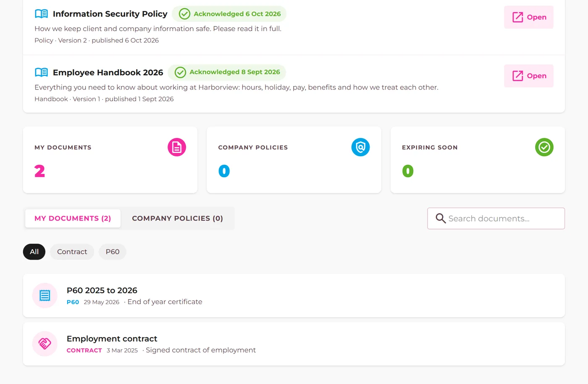Screen dimensions: 588x384
Task: Open the P60 2025 to 2026 document
Action: (x=294, y=296)
